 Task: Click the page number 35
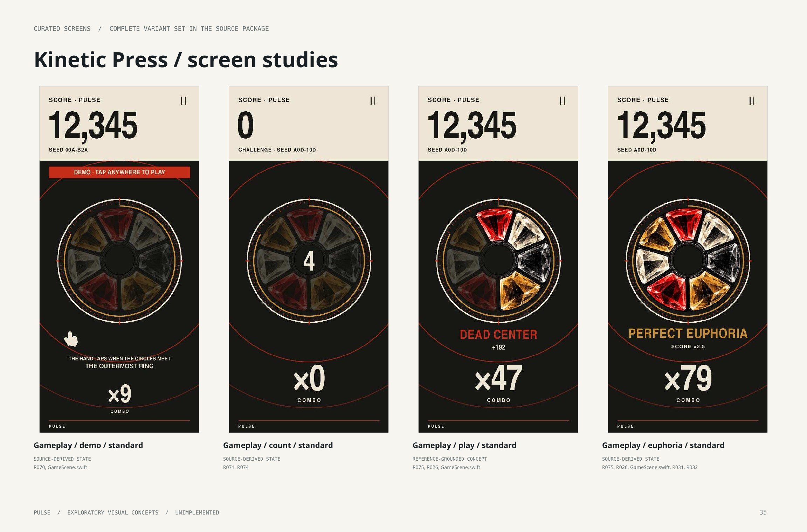pos(763,512)
